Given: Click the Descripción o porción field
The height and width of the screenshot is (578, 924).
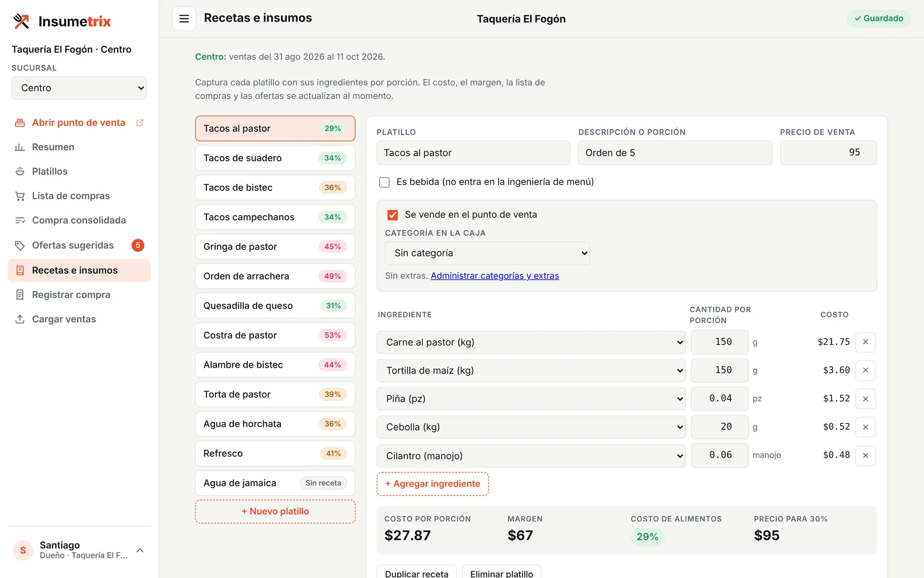Looking at the screenshot, I should coord(675,153).
